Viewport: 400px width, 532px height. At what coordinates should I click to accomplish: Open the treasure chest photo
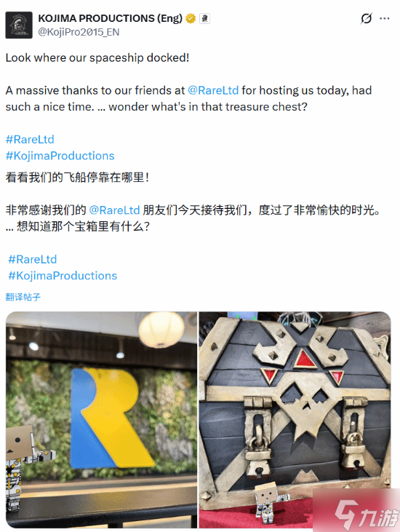295,420
